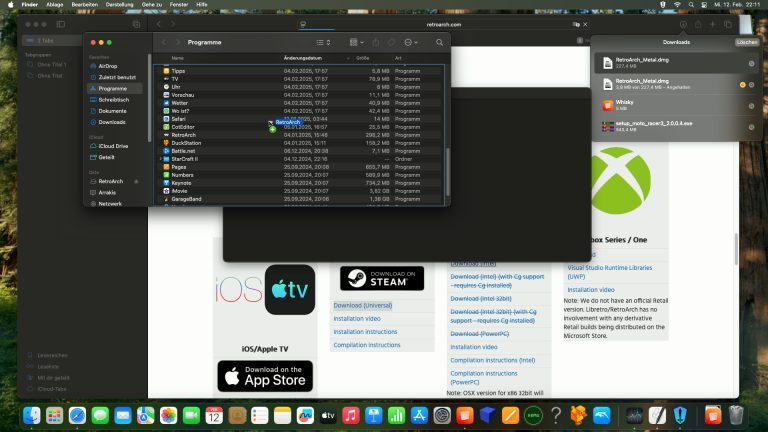Open the Apple menu
This screenshot has width=768, height=432.
click(11, 4)
